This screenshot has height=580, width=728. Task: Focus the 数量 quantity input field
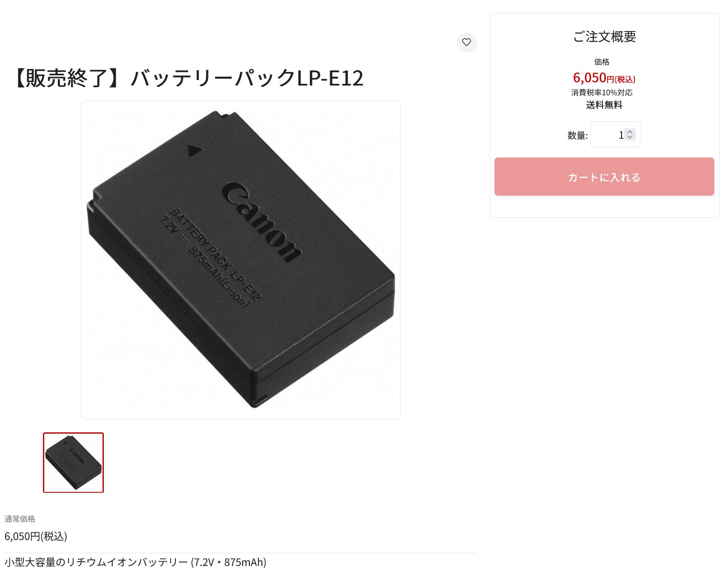[x=615, y=134]
